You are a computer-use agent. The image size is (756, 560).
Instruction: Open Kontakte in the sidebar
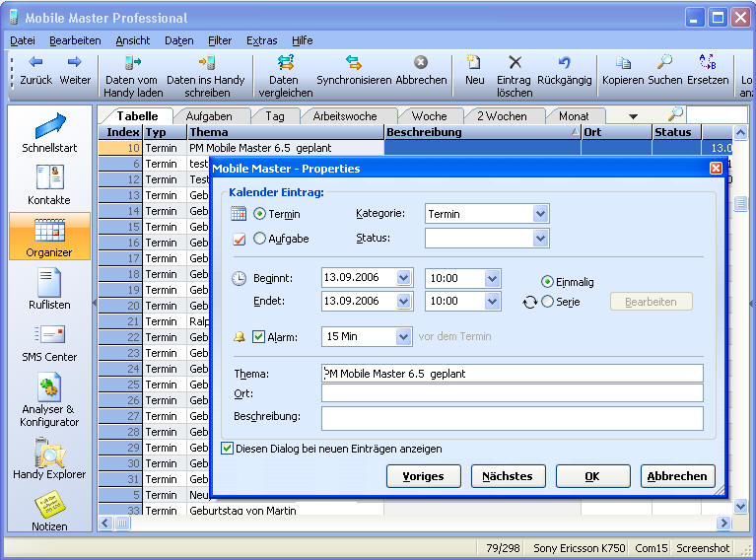(49, 184)
